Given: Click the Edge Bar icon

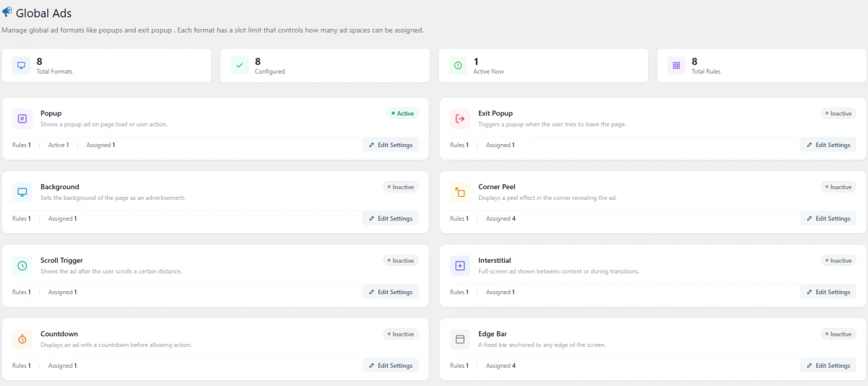Looking at the screenshot, I should (x=459, y=339).
